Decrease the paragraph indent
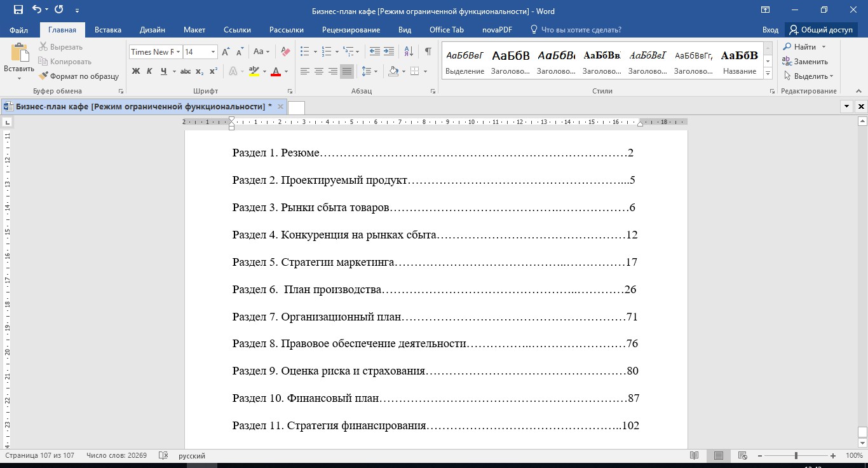 [375, 52]
